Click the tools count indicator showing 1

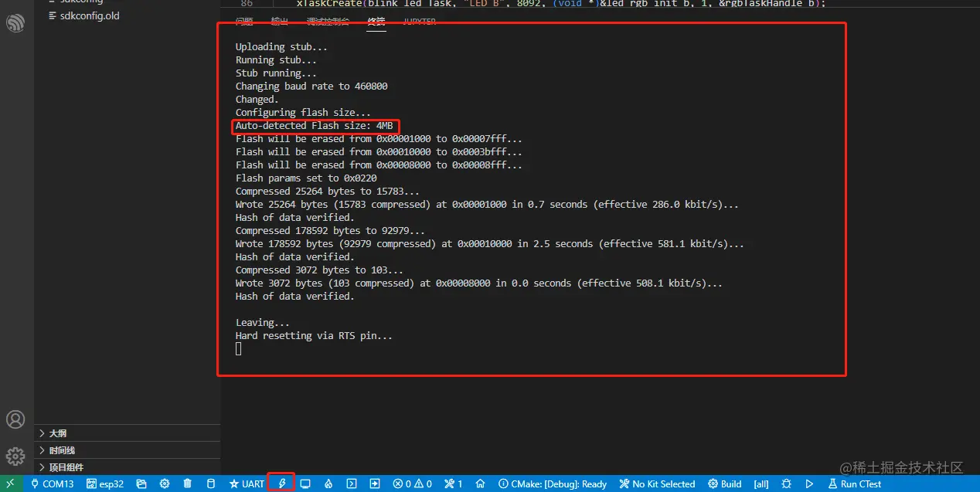click(x=454, y=484)
